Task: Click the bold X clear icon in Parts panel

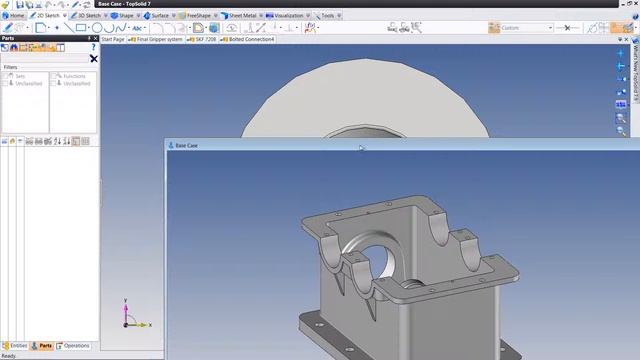Action: point(94,59)
